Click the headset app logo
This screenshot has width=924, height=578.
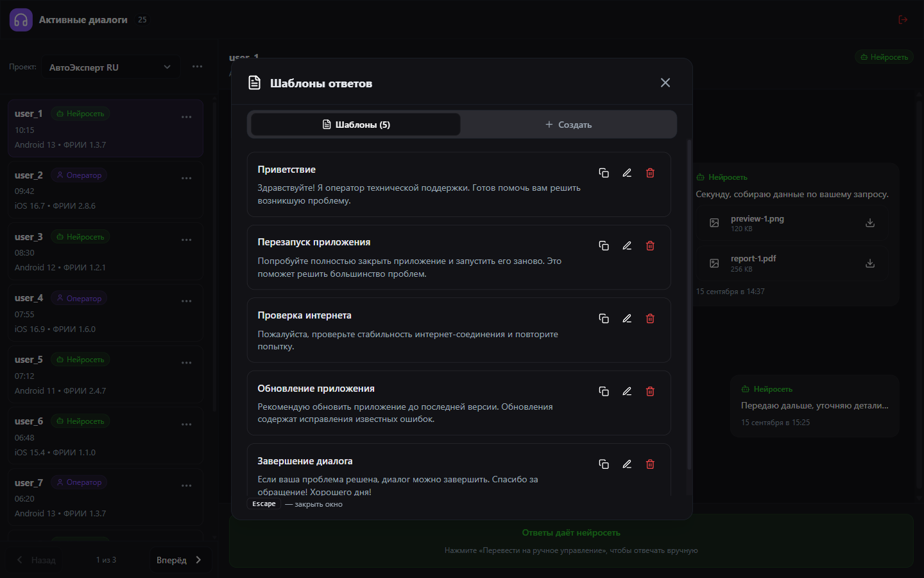tap(21, 20)
